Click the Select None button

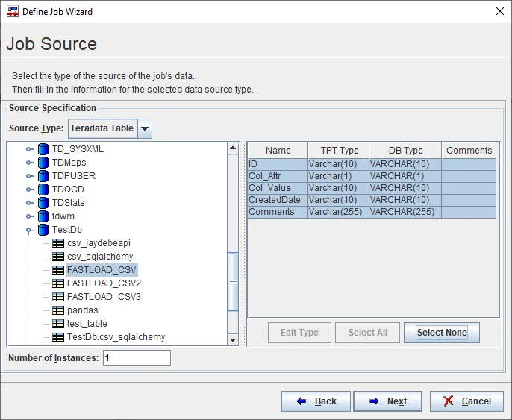tap(441, 333)
